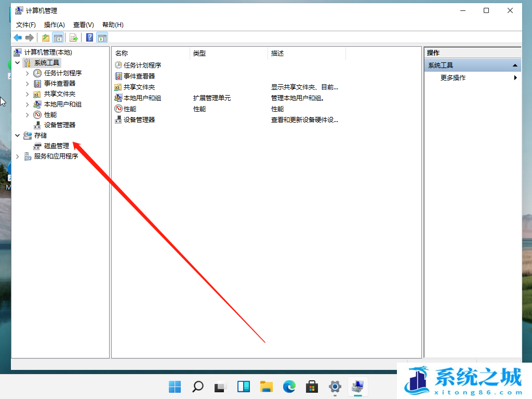Screen dimensions: 532x399
Task: Select 设备管理器 row in the center list
Action: click(139, 120)
